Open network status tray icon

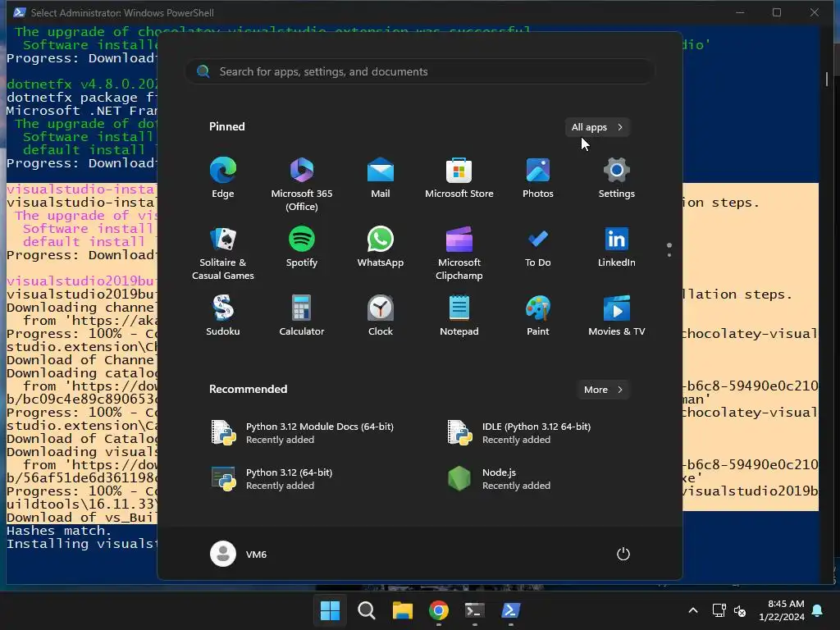[x=719, y=610]
